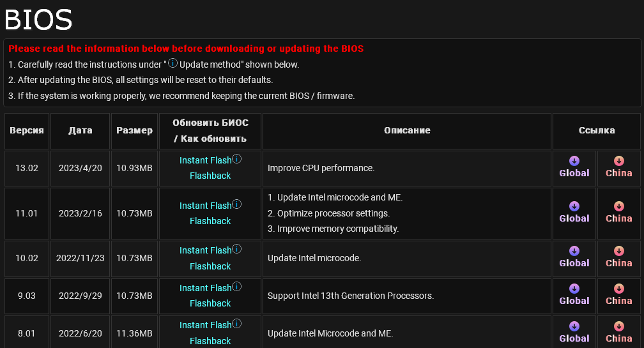This screenshot has height=348, width=644.
Task: Click info icon beside Instant Flash in 9.03 row
Action: 236,287
